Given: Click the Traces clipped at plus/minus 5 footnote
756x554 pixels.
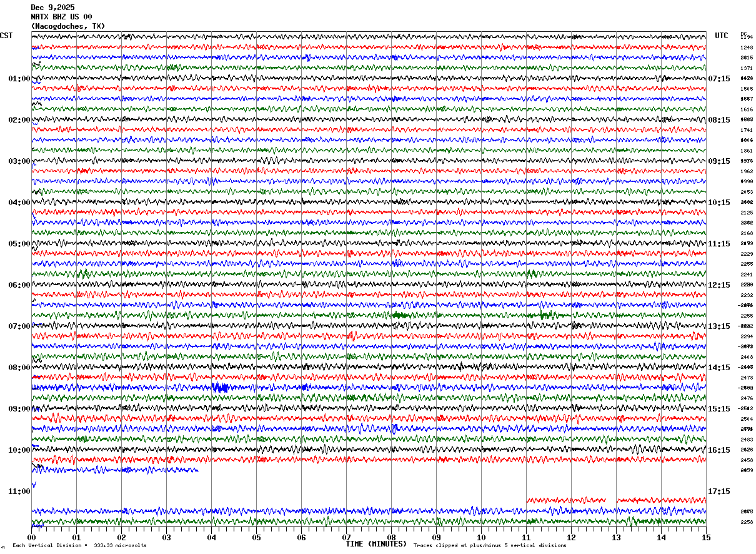Looking at the screenshot, I should [490, 546].
